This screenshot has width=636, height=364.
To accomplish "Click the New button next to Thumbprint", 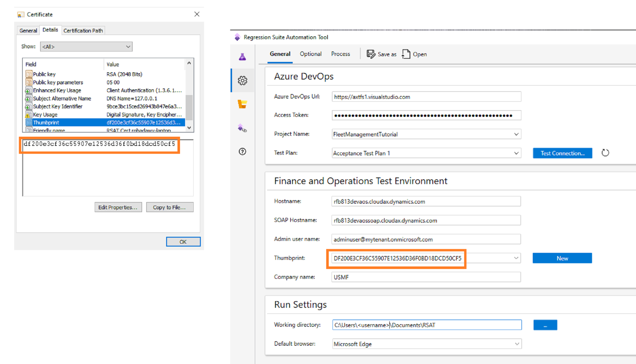I will pyautogui.click(x=562, y=258).
